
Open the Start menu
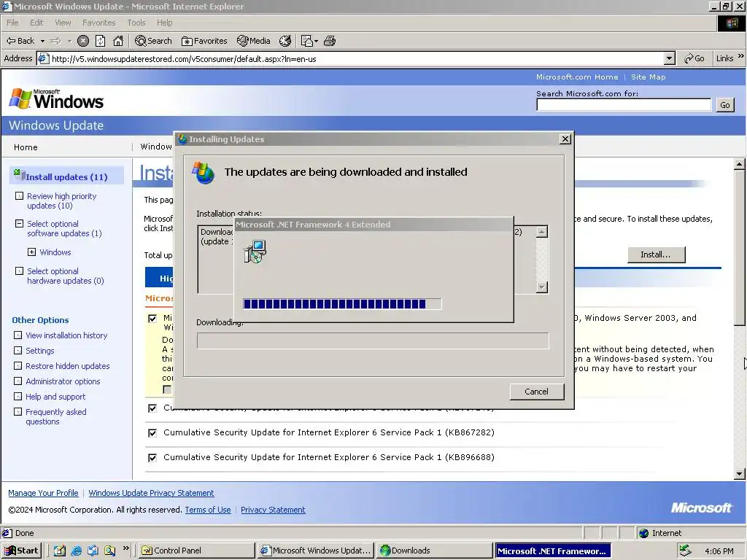point(21,551)
